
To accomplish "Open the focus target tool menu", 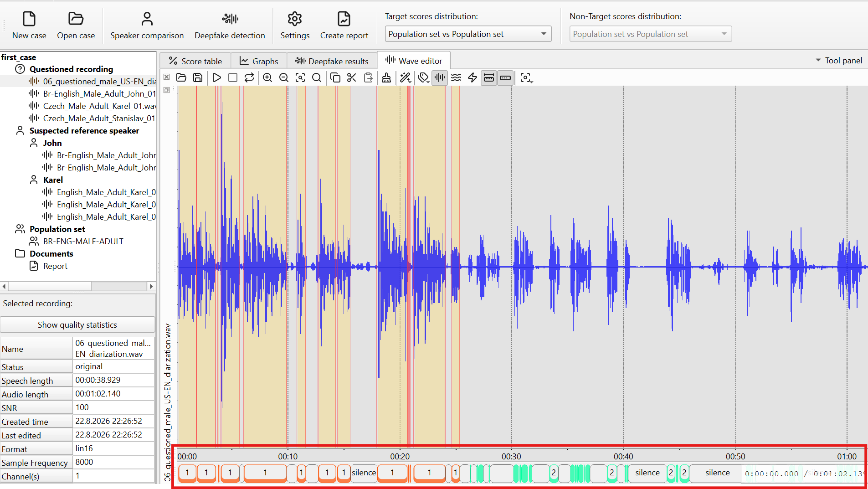I will (x=526, y=77).
